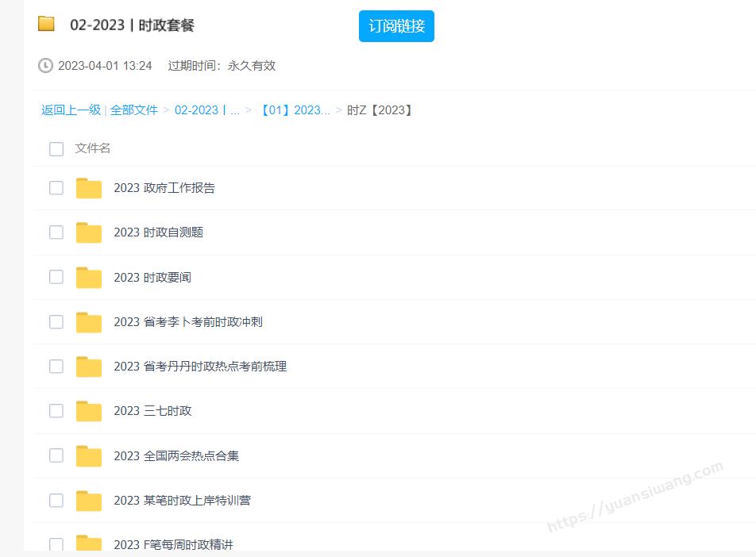Click folder icon of 2023 全国两会热点合集
The height and width of the screenshot is (557, 756).
pos(89,455)
